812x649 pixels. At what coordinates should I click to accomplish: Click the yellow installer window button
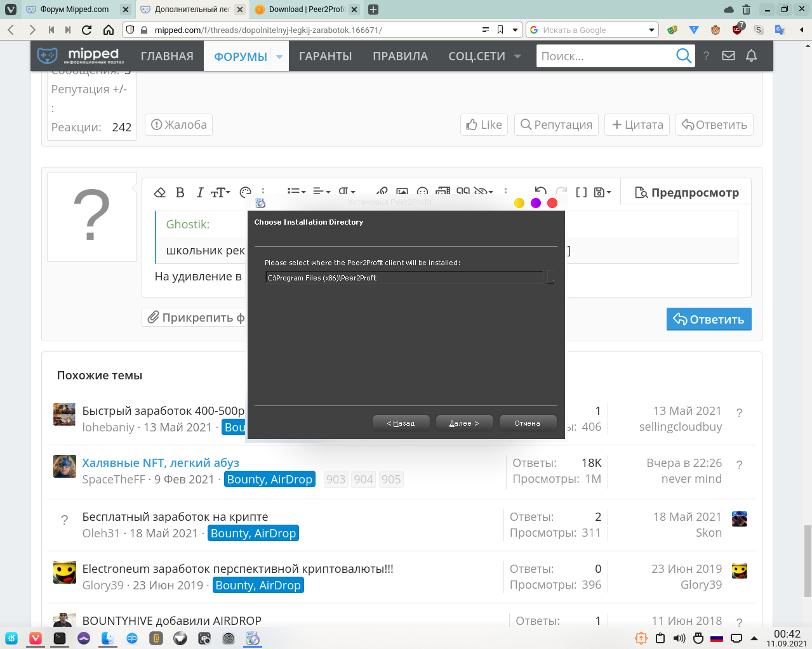click(519, 203)
